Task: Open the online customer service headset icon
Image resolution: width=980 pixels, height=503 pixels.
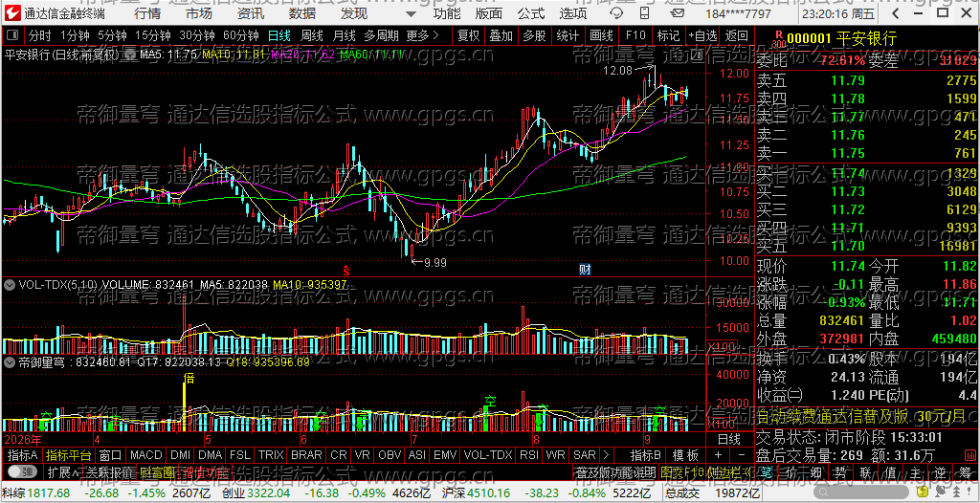Action: click(x=616, y=13)
